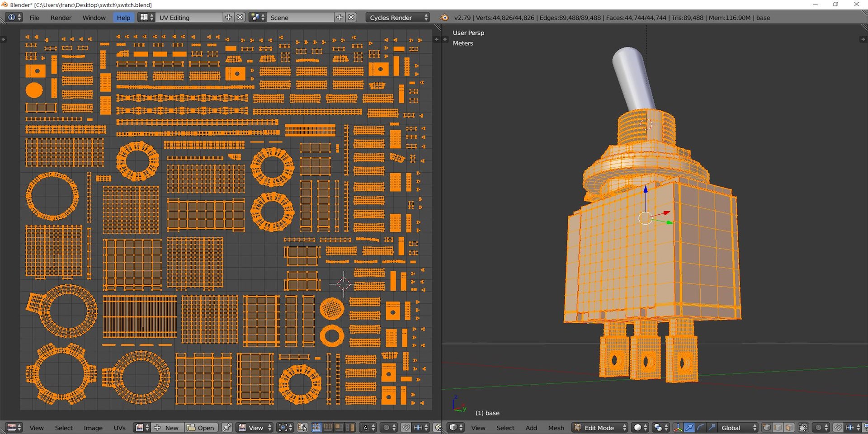The width and height of the screenshot is (868, 434).
Task: Click the Open image button
Action: tap(201, 428)
